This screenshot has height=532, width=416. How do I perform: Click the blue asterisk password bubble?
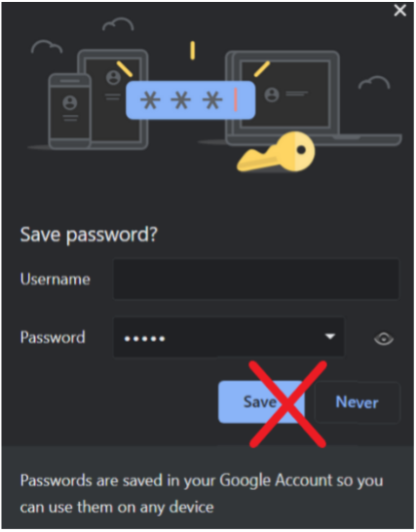(x=190, y=100)
